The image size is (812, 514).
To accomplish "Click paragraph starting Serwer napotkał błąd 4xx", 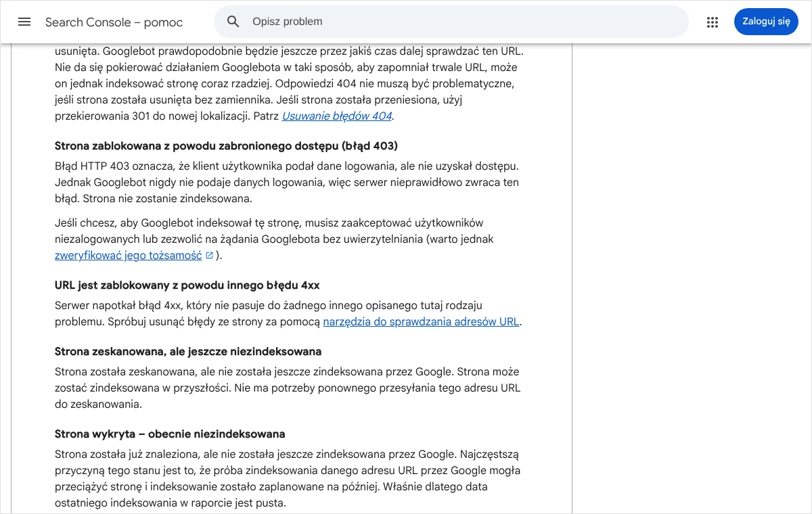I will [x=288, y=314].
